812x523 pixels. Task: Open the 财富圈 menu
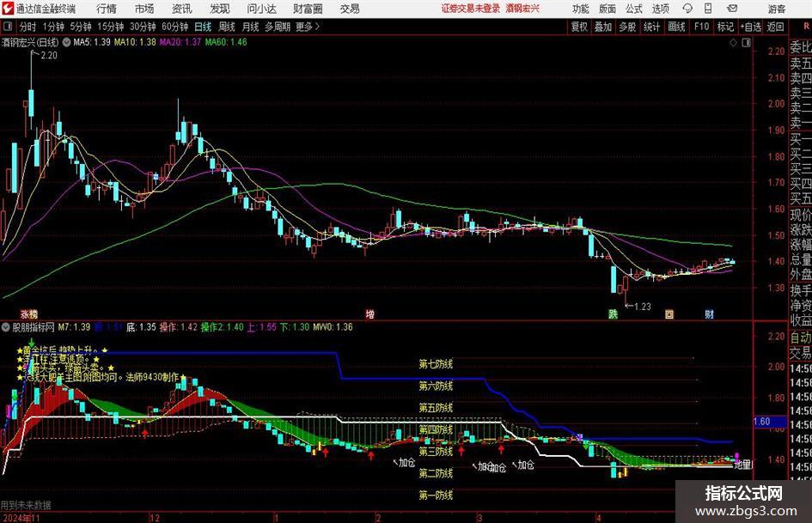[x=308, y=9]
